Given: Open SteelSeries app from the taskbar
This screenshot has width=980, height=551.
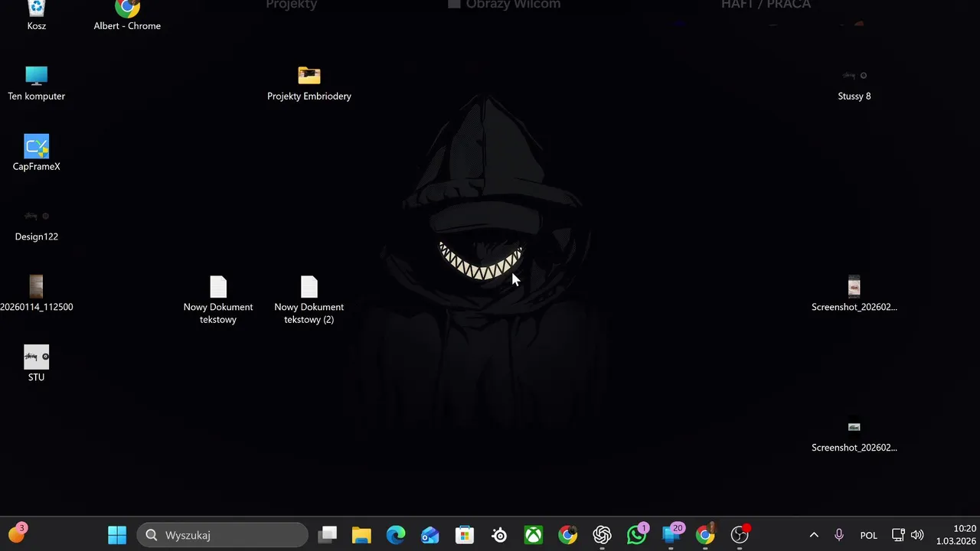Looking at the screenshot, I should coord(499,535).
